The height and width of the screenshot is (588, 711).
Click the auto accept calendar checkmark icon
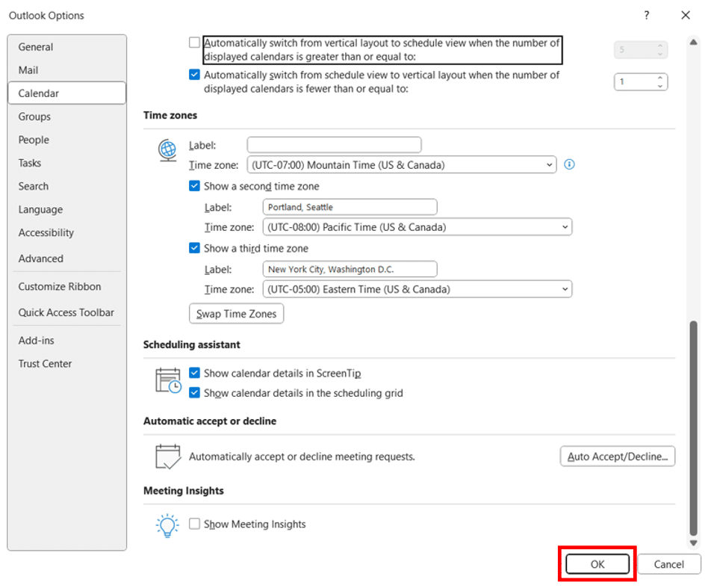168,457
